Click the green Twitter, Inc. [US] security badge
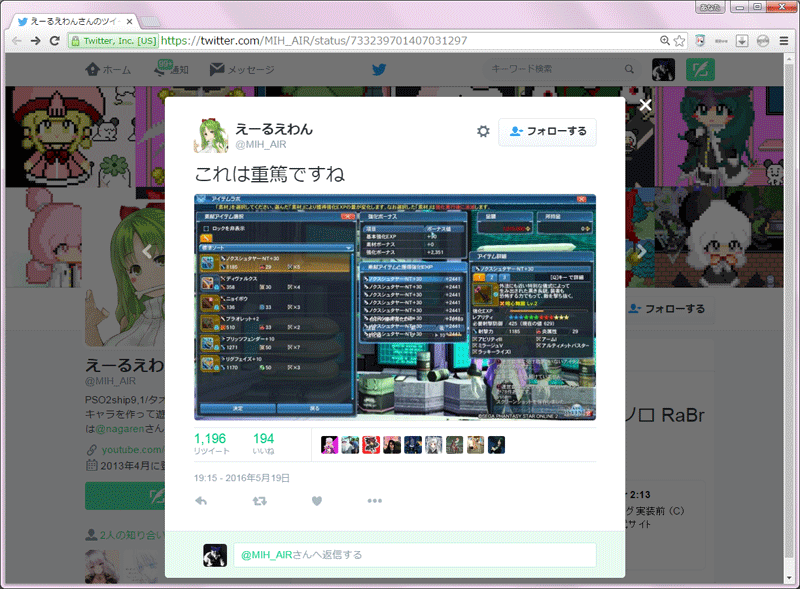Image resolution: width=800 pixels, height=589 pixels. 113,41
